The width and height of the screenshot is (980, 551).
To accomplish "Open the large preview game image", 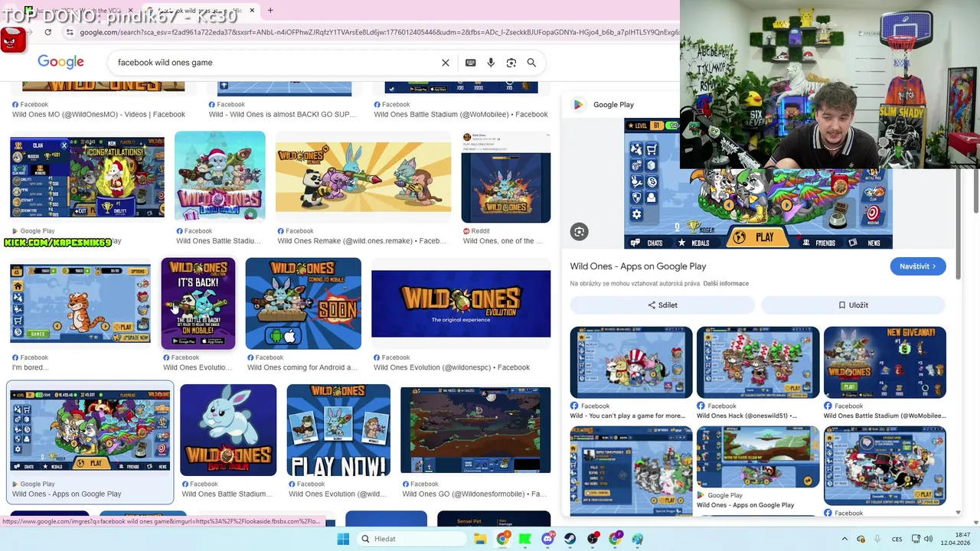I will (758, 183).
